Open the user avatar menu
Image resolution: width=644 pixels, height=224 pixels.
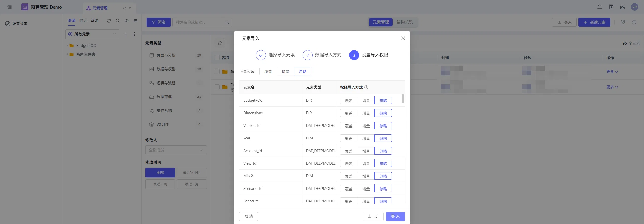click(635, 7)
